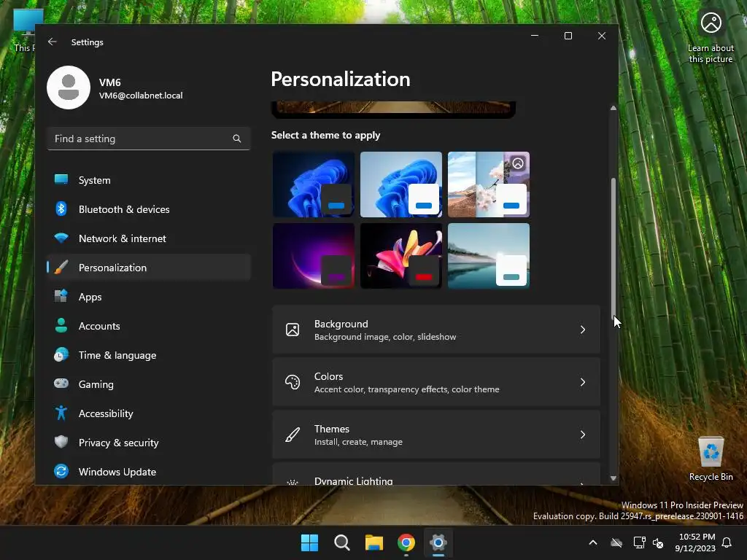The image size is (747, 560).
Task: Click the muted volume tray icon
Action: [658, 542]
